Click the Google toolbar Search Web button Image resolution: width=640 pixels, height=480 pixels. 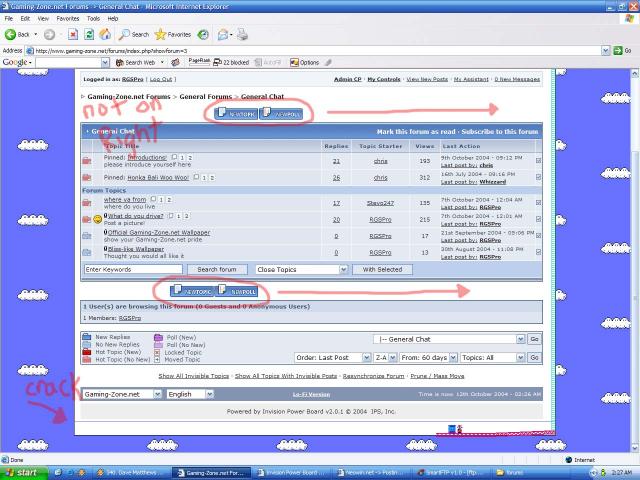point(136,62)
